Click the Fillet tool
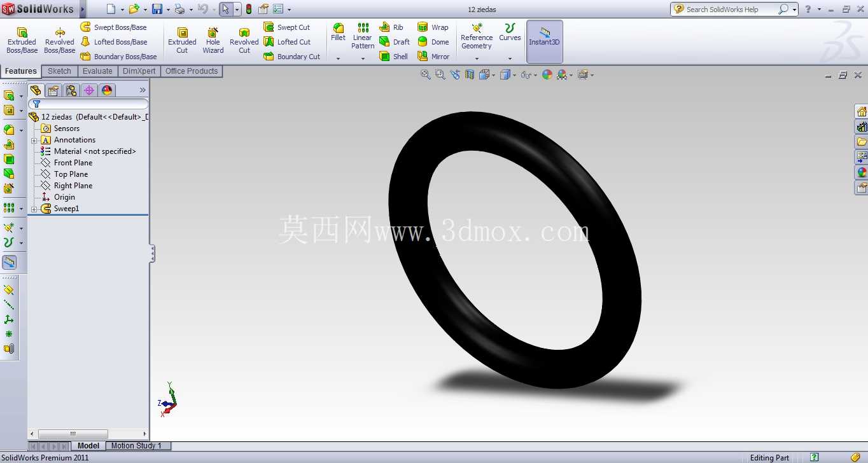 click(x=339, y=32)
